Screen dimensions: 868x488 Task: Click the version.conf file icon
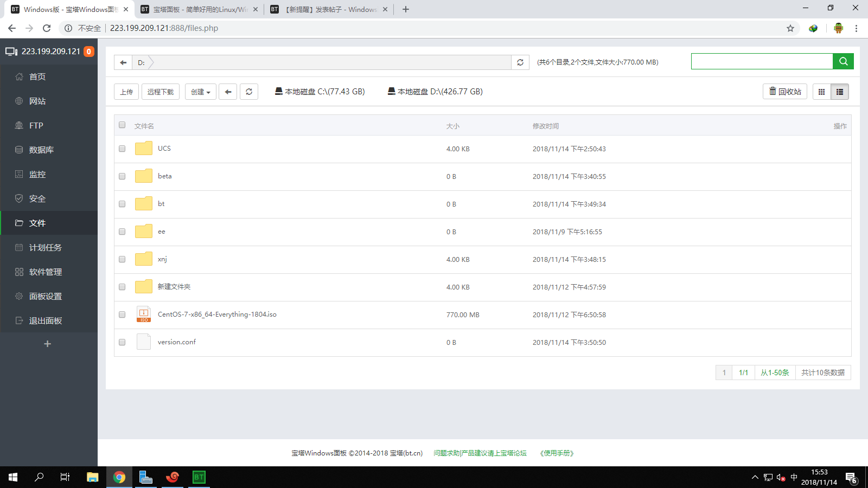(144, 342)
